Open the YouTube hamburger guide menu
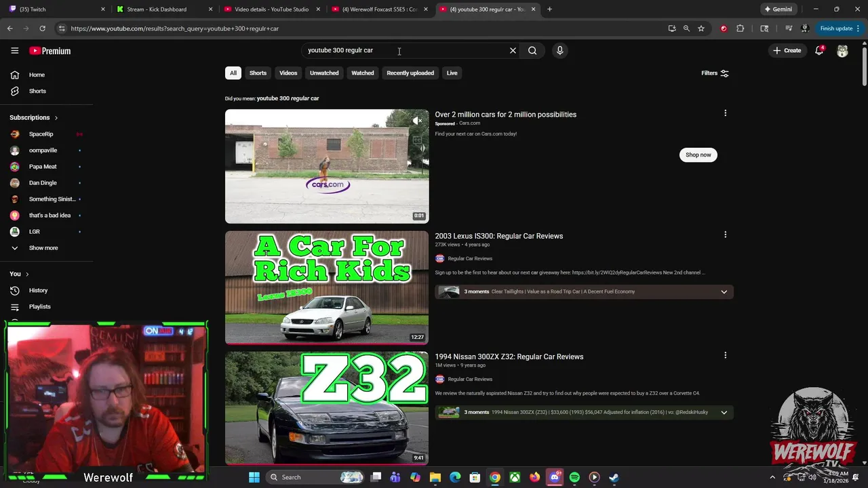868x488 pixels. (x=14, y=50)
